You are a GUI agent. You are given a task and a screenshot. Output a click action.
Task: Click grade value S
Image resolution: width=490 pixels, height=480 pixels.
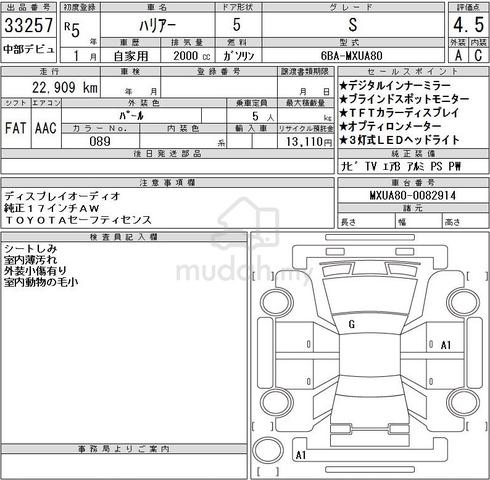coord(353,25)
